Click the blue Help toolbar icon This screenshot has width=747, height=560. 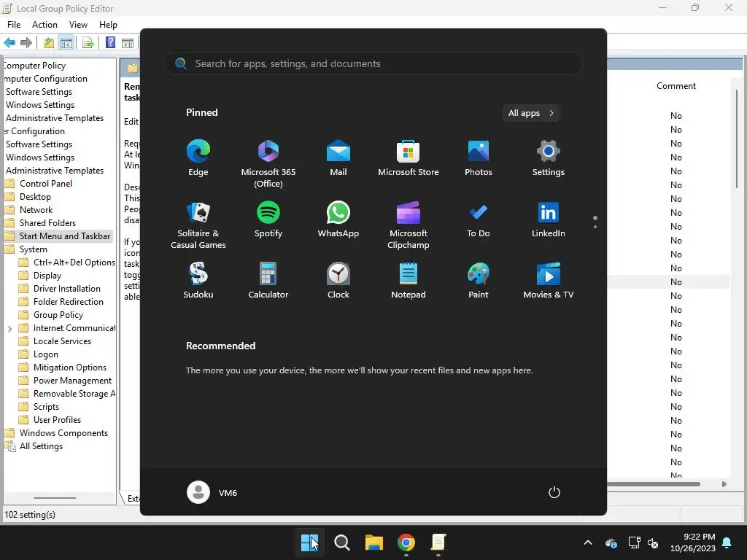pos(110,43)
